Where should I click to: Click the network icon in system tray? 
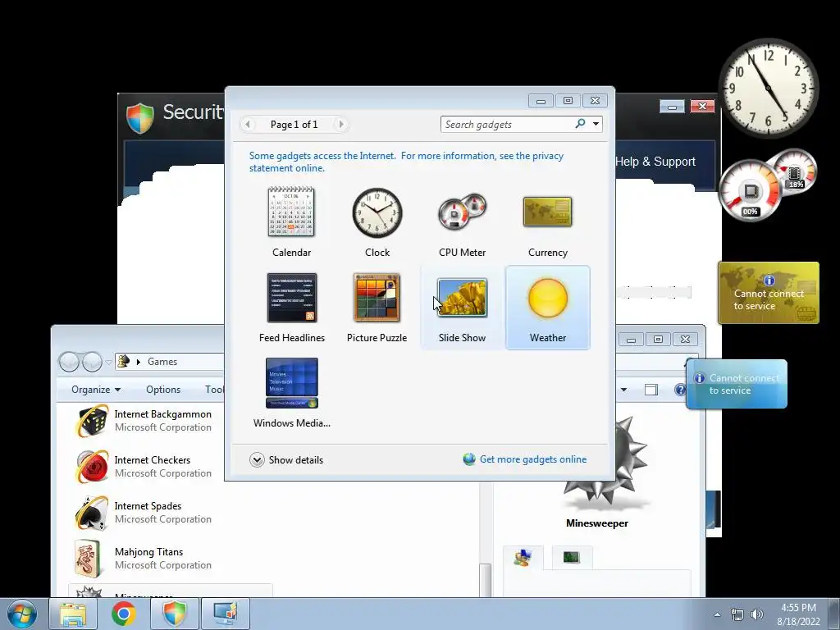[x=737, y=614]
